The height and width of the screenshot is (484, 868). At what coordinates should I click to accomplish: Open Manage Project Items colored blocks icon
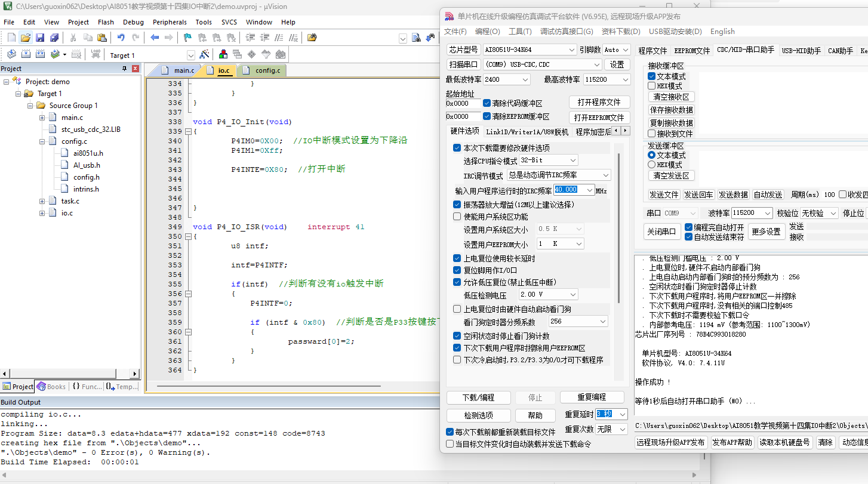pyautogui.click(x=223, y=54)
